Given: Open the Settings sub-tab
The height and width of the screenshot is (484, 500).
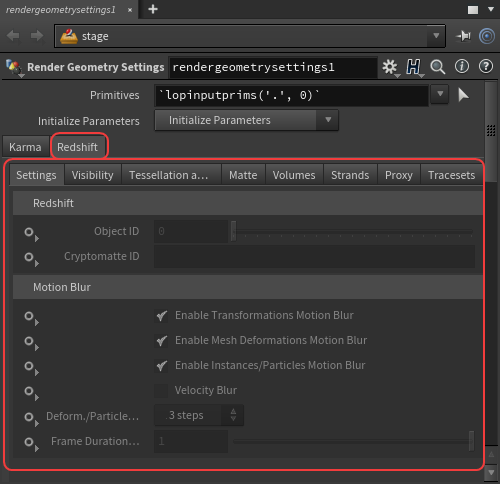Looking at the screenshot, I should coord(36,175).
